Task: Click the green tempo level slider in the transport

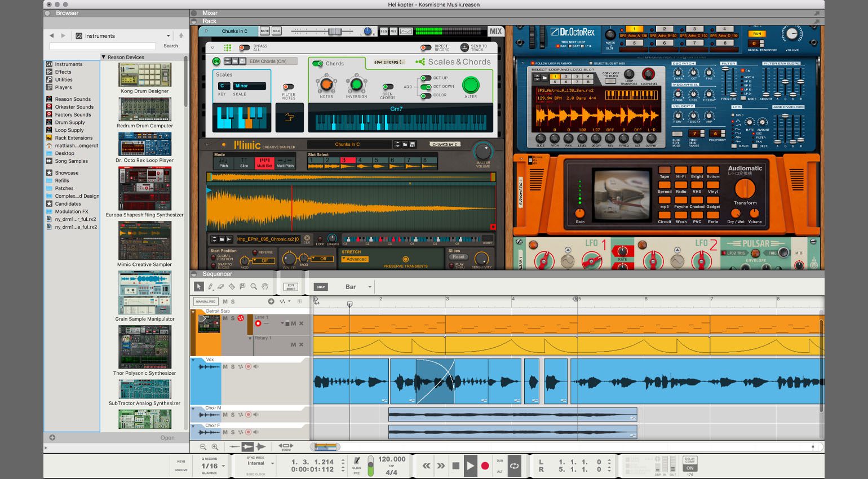Action: (x=370, y=465)
